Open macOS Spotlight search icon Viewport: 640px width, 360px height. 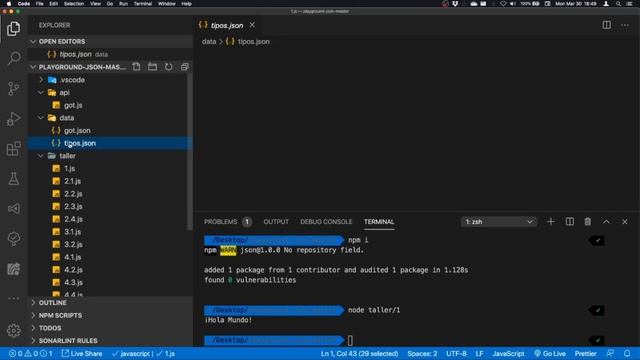click(x=618, y=4)
